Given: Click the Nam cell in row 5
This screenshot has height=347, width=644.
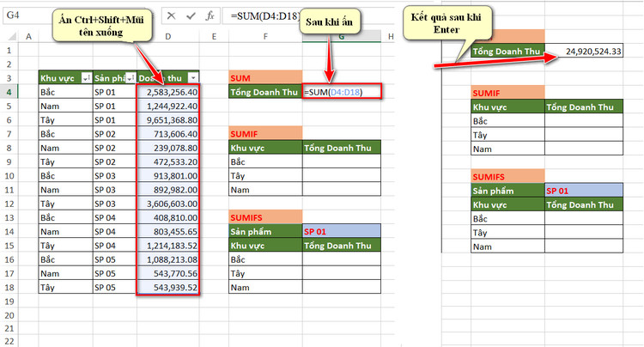Looking at the screenshot, I should pyautogui.click(x=66, y=106).
